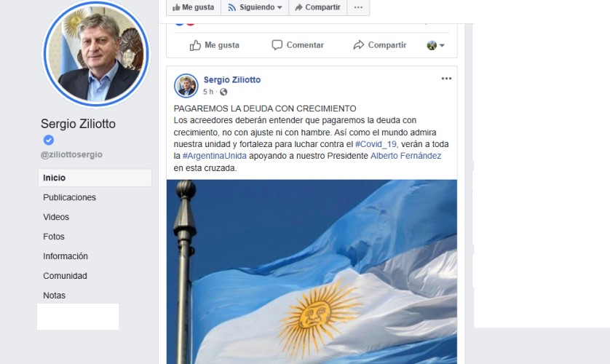Open the three-dots options of Sergio Ziliotto's post
The width and height of the screenshot is (610, 364).
pos(446,79)
